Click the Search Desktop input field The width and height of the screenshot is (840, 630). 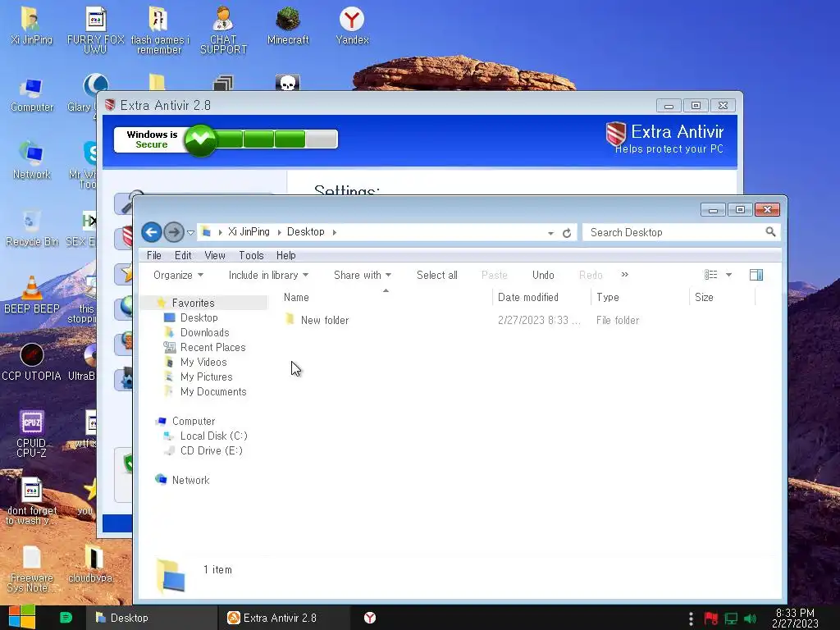click(674, 232)
